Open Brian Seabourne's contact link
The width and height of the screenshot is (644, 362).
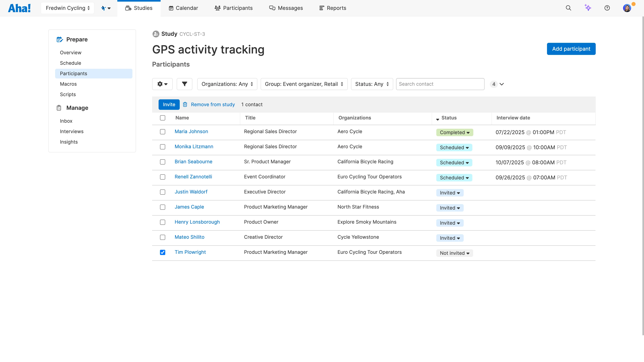(x=193, y=162)
